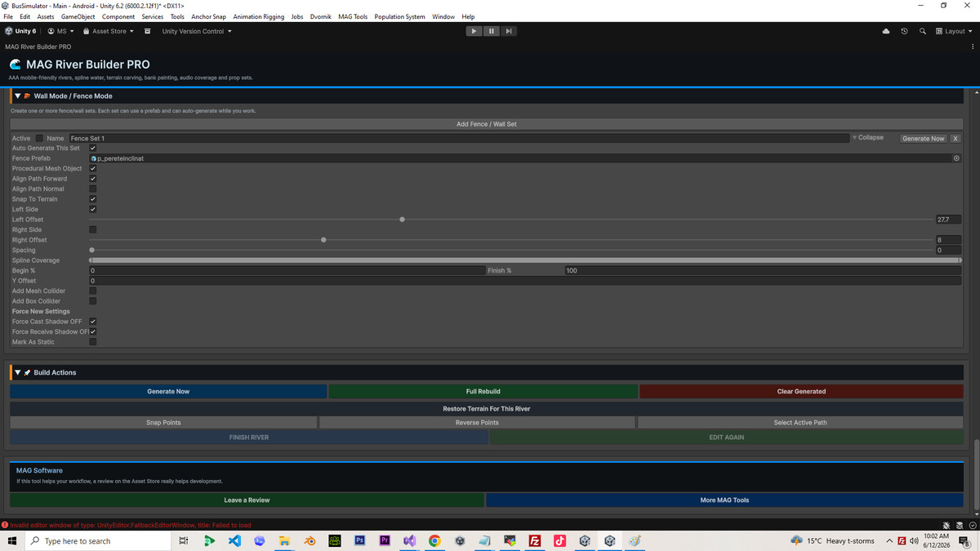980x551 pixels.
Task: Toggle Align Path Forward checkbox
Action: coord(92,179)
